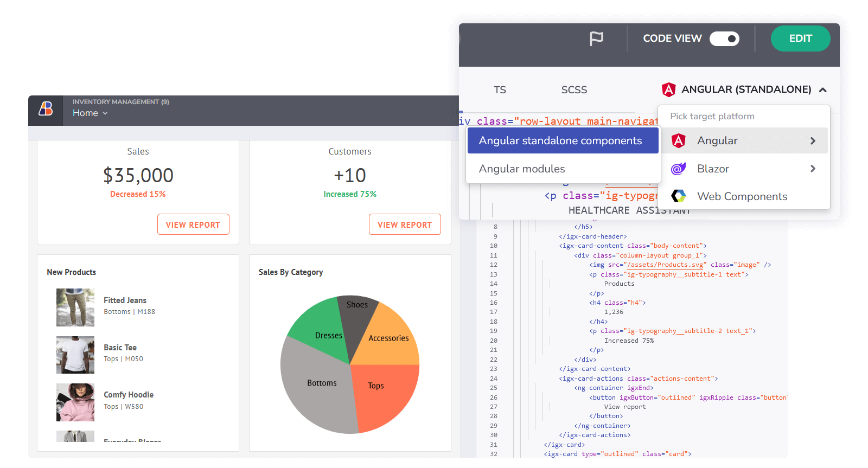Open the Comfy Hoodie product thumbnail
Image resolution: width=868 pixels, height=468 pixels.
click(75, 402)
